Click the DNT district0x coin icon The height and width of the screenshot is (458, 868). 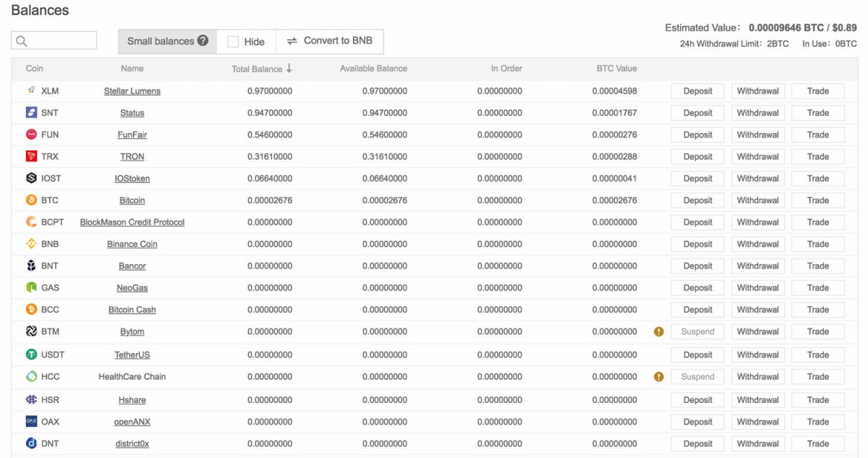click(x=31, y=443)
